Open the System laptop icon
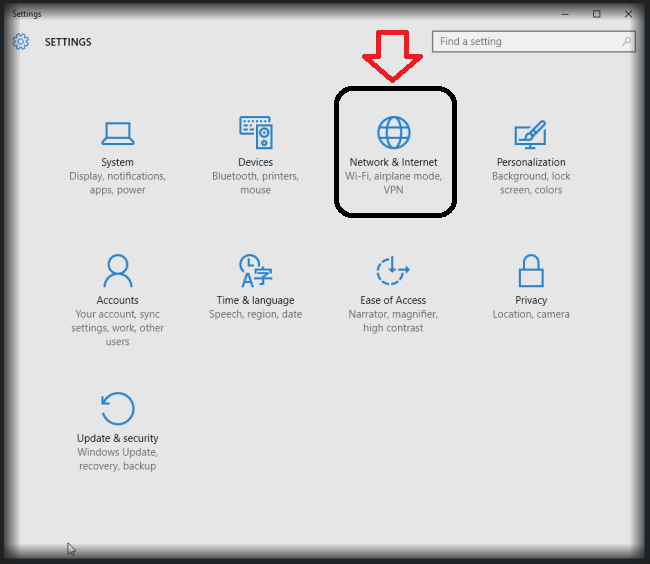650x564 pixels. click(x=118, y=133)
